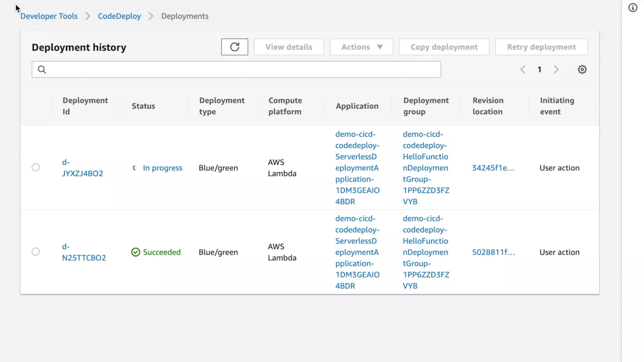Sort by Deployment Id column header
This screenshot has width=644, height=362.
(x=85, y=106)
